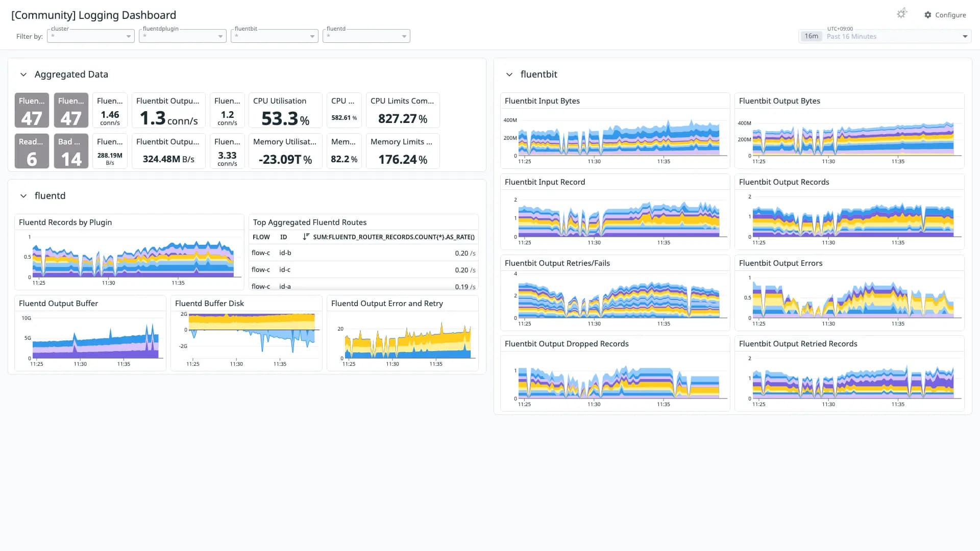Click the Fluentbit Output Retries/Fails graph
980x551 pixels.
[615, 293]
